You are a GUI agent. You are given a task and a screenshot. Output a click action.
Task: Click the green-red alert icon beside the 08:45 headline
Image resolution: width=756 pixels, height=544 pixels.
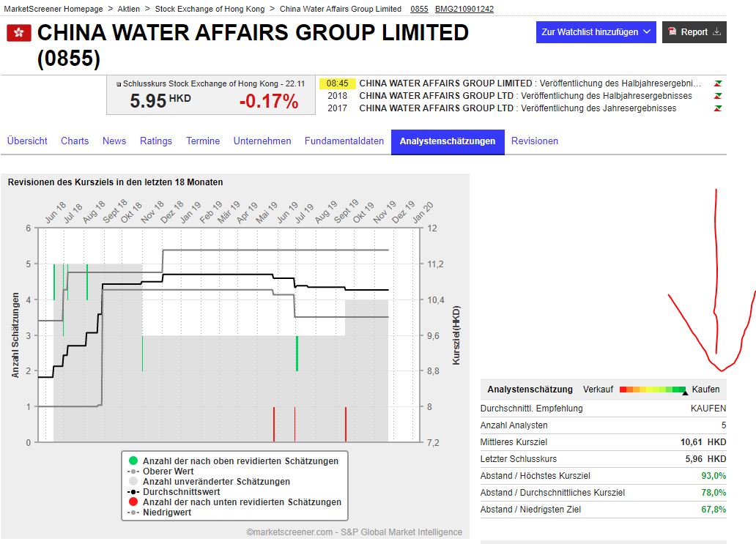pos(716,83)
